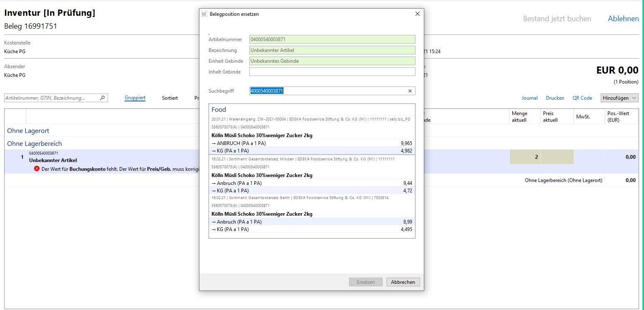644x310 pixels.
Task: Select KG entry priced 4,72
Action: pos(312,191)
